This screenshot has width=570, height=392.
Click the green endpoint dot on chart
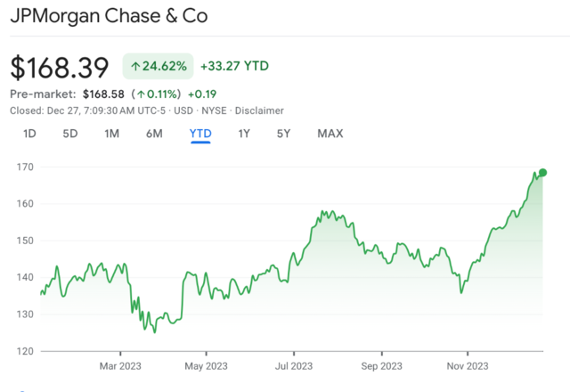[542, 172]
